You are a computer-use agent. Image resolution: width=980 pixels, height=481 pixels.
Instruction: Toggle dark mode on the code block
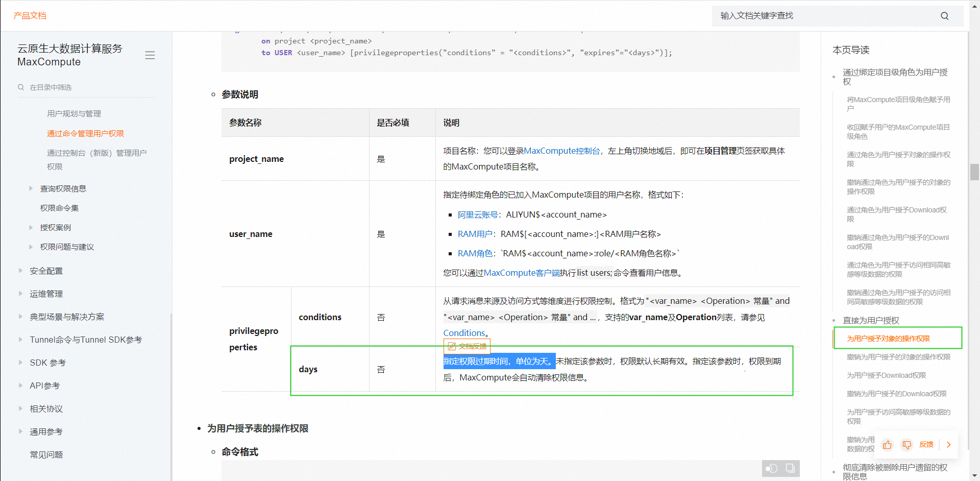(771, 468)
